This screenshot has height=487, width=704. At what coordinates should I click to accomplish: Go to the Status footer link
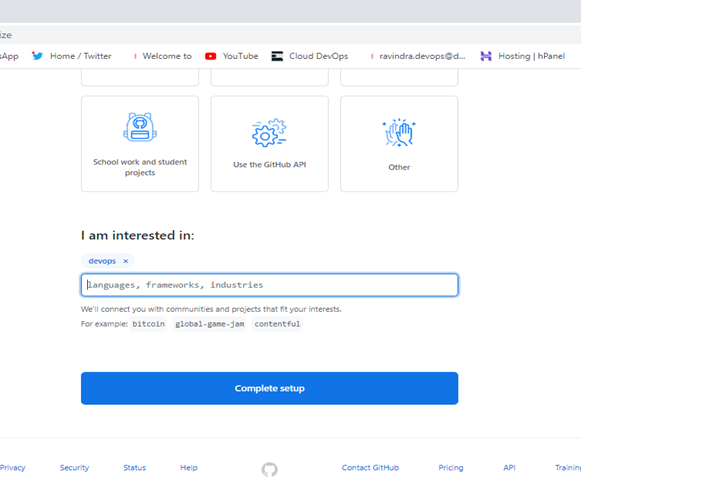tap(134, 468)
